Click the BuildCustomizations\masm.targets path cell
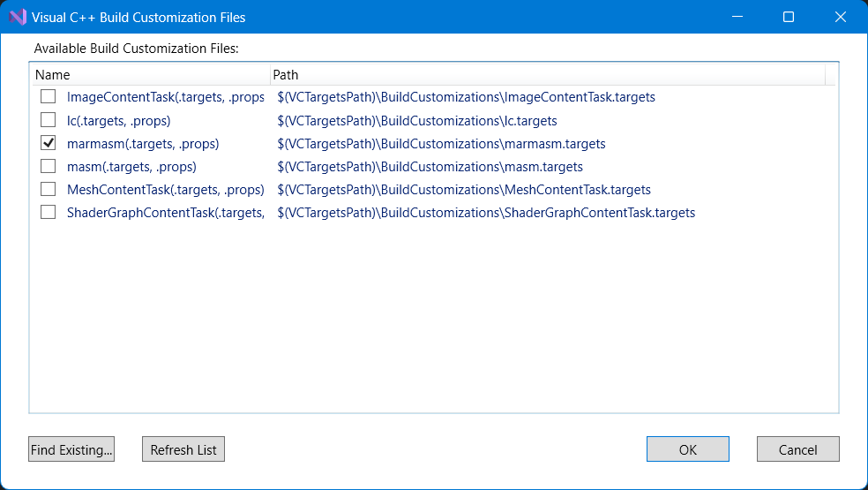Screen dimensions: 868x490 (x=430, y=167)
